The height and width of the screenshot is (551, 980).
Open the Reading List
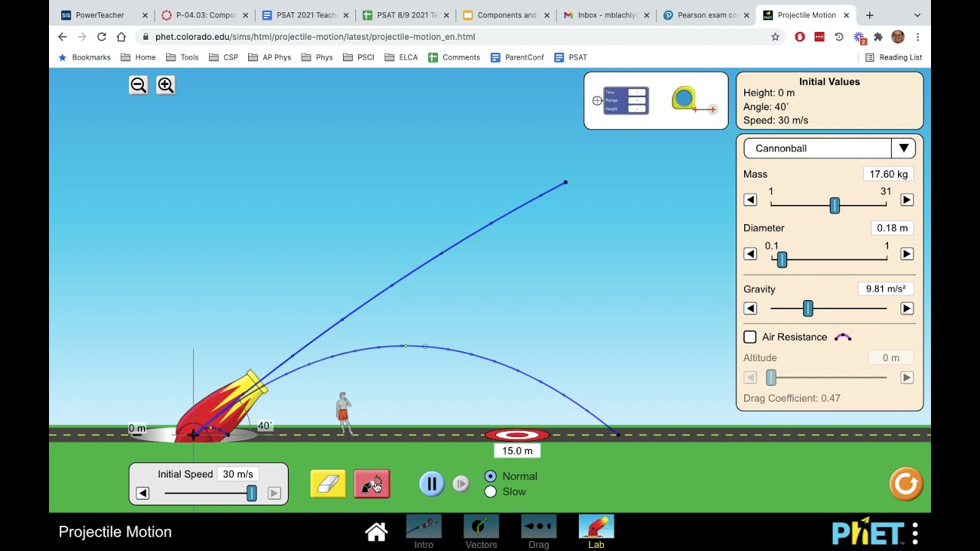[893, 57]
